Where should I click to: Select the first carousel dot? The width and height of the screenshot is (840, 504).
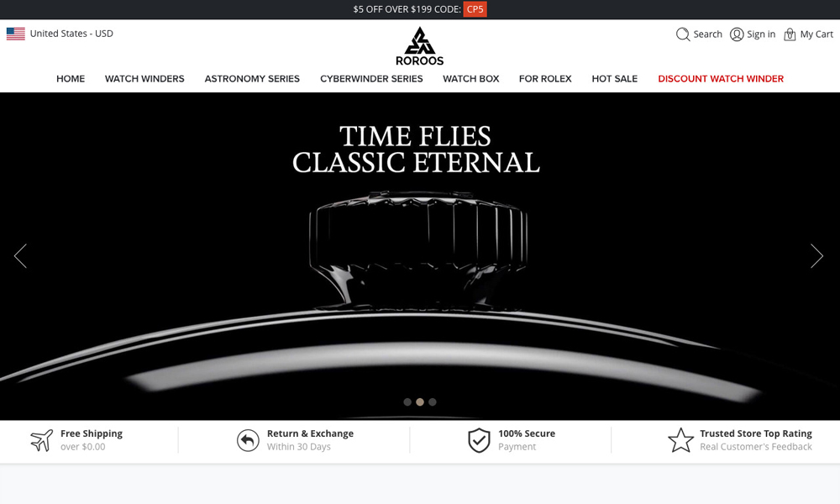point(407,402)
